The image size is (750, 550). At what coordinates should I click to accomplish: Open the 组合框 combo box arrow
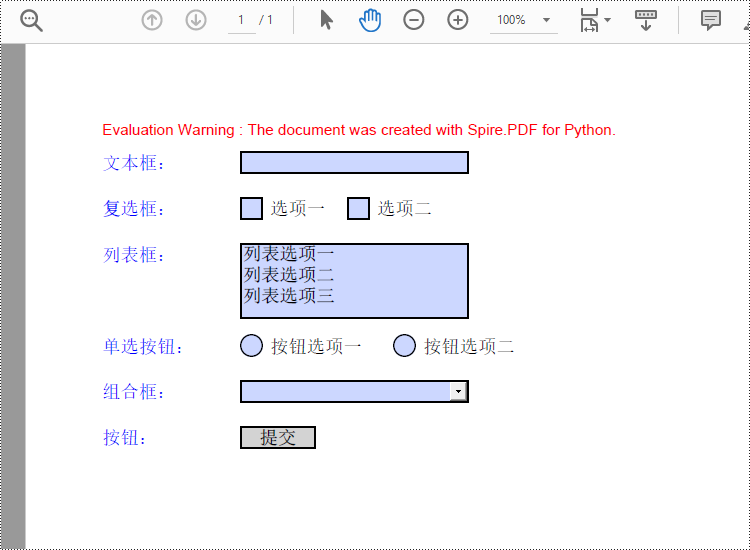point(458,392)
